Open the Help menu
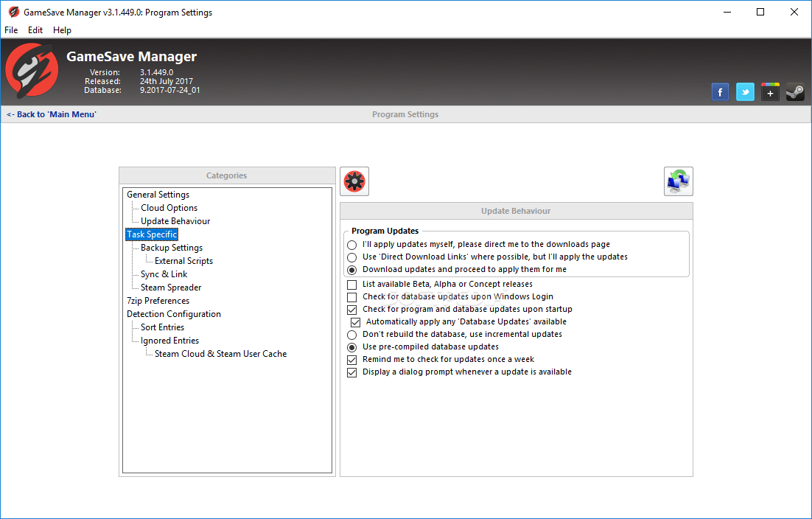This screenshot has width=812, height=519. coord(62,30)
